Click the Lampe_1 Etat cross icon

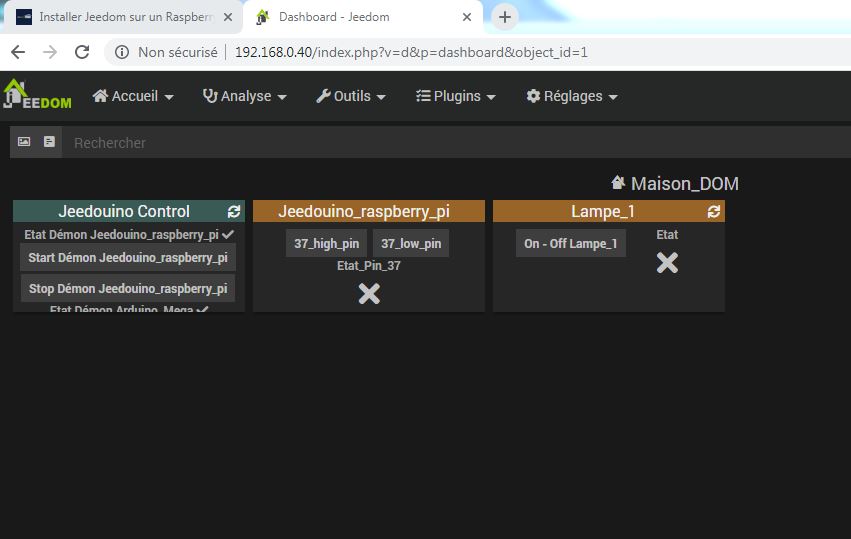tap(667, 263)
